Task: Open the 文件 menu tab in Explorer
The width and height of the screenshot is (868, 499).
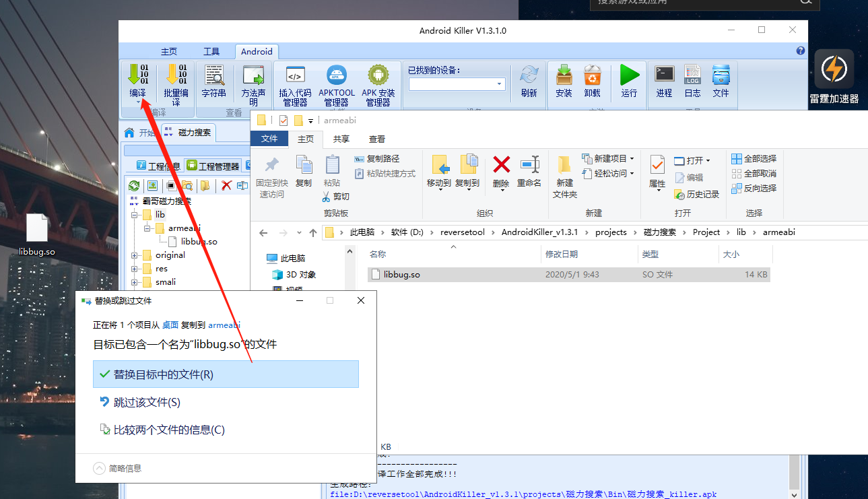Action: [269, 139]
